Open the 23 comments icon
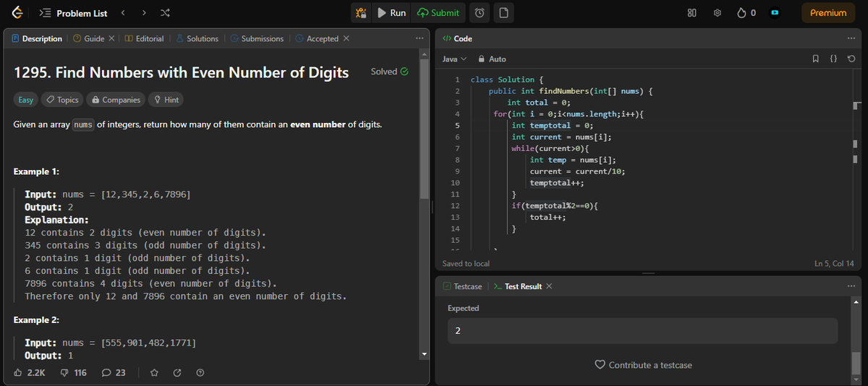The width and height of the screenshot is (868, 386). [113, 372]
